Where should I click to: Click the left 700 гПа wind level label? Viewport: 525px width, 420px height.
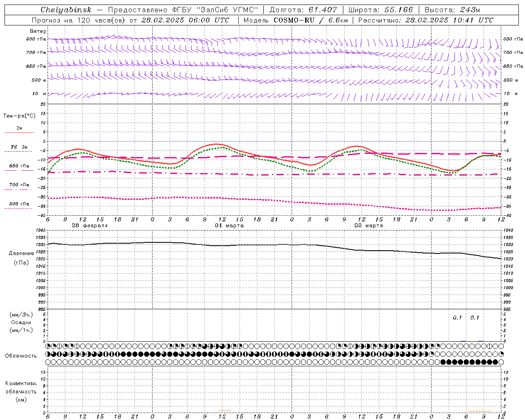(36, 52)
